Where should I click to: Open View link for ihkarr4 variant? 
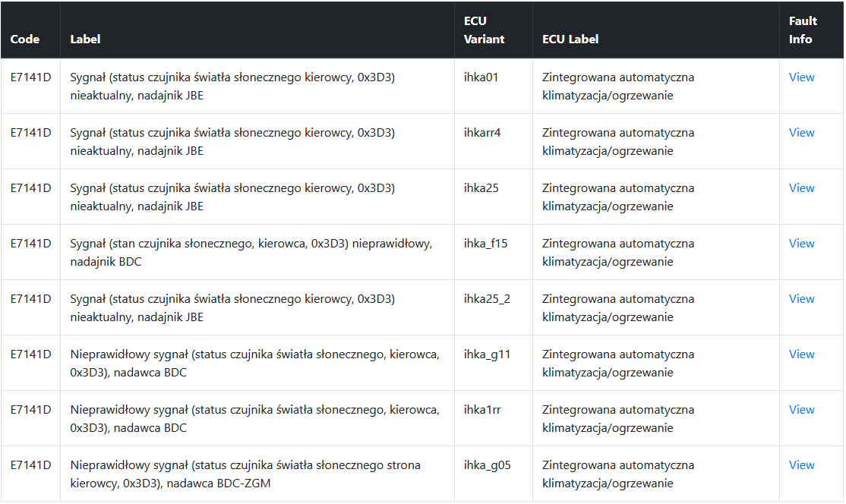tap(801, 133)
